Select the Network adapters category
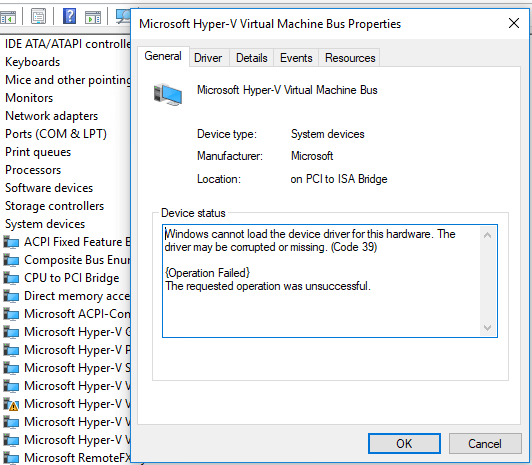Viewport: 532px width, 465px height. tap(52, 116)
